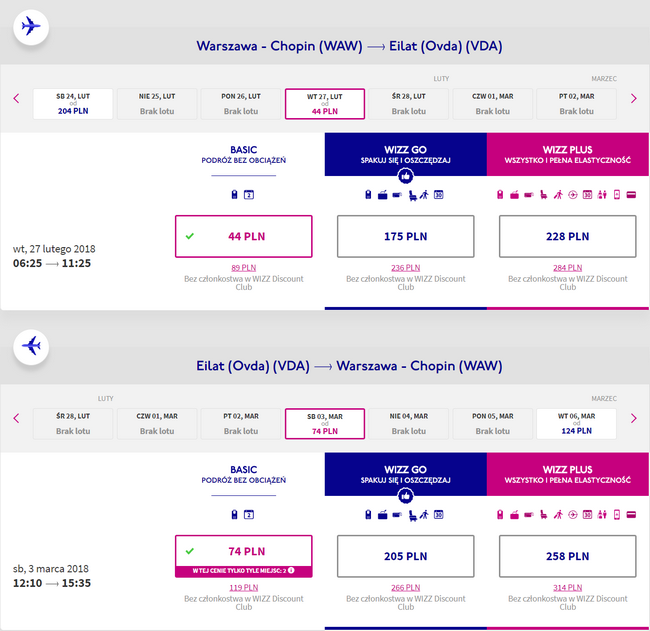Viewport: 650px width, 631px height.
Task: Click 'wt, 27 lutego 2018' flight date text
Action: [54, 249]
